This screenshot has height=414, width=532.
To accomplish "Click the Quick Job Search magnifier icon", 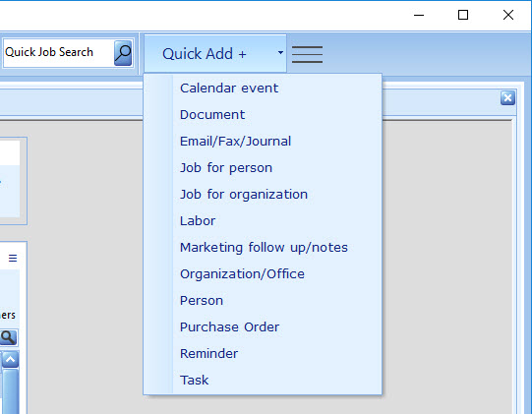I will (123, 53).
